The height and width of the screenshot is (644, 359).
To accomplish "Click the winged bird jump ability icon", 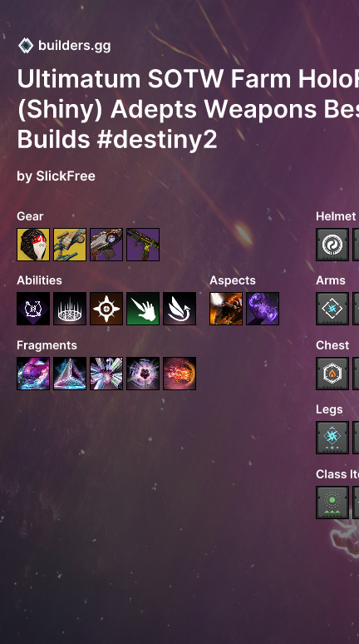I will [179, 309].
